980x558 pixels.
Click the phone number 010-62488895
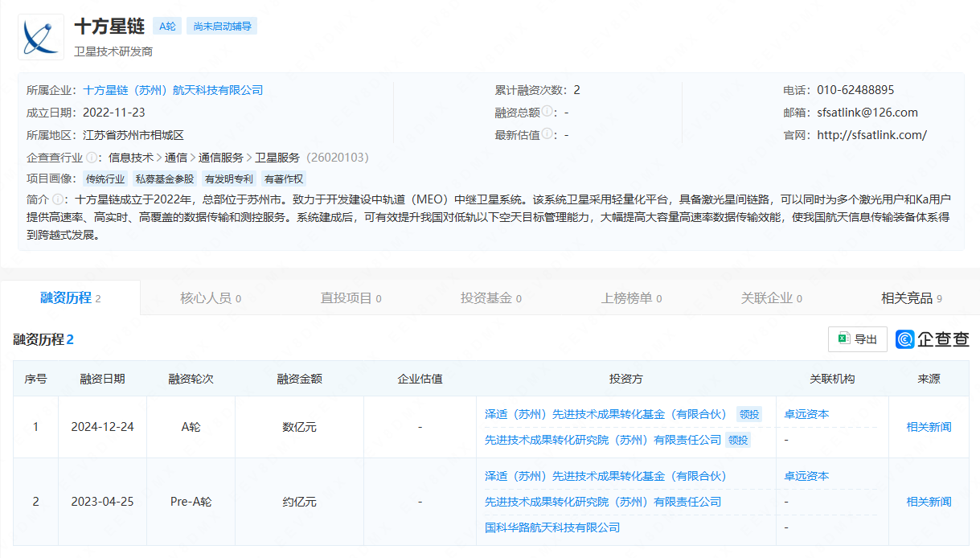coord(855,90)
